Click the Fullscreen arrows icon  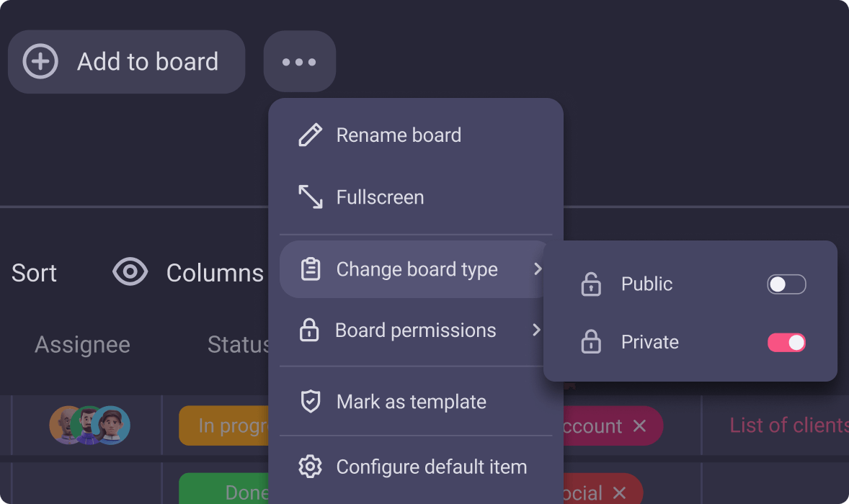[x=311, y=197]
